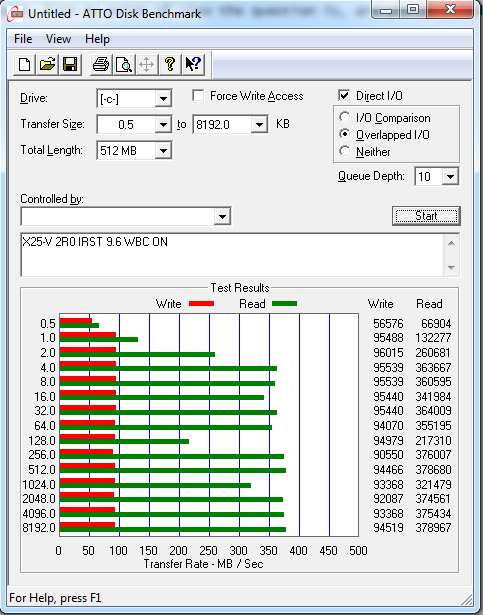Open a file with the folder icon

pyautogui.click(x=47, y=64)
